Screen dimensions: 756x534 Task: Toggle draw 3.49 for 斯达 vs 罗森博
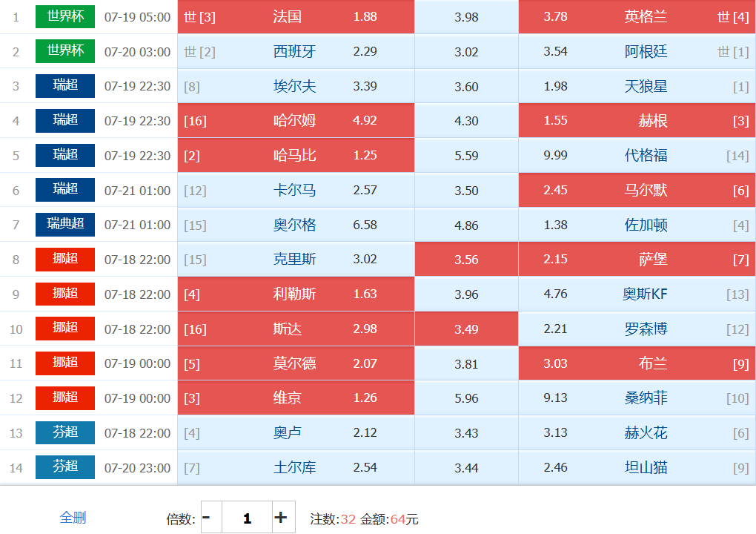(466, 329)
